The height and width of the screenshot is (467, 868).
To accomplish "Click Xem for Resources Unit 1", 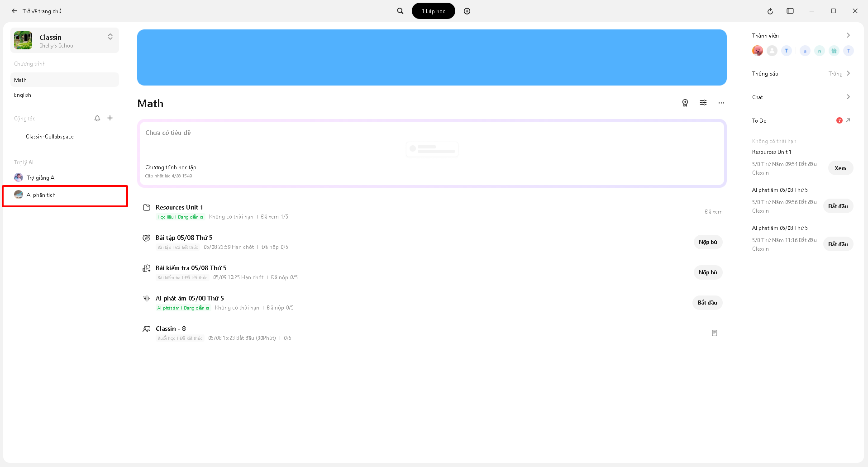I will coord(840,168).
